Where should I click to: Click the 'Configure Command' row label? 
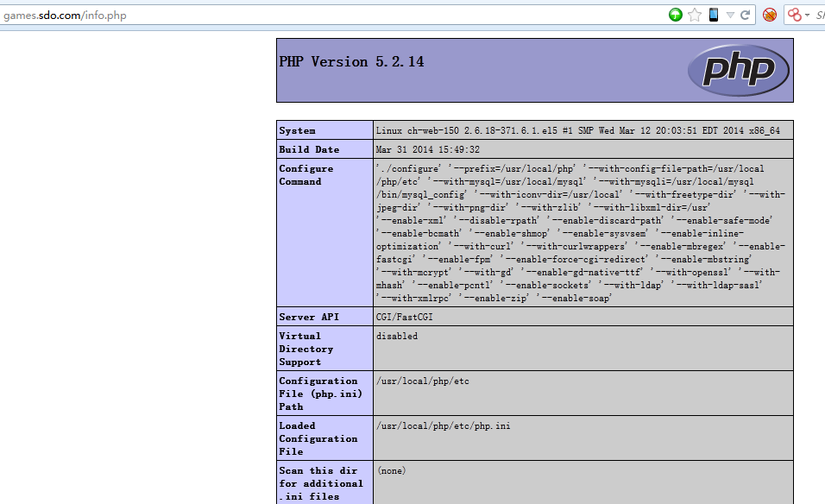[x=306, y=174]
